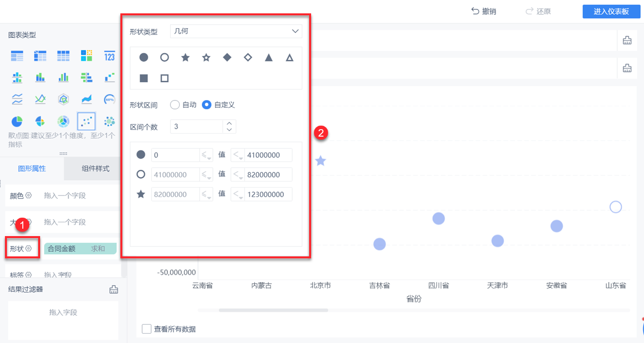Enable the 查看所有数据 checkbox

pyautogui.click(x=146, y=329)
